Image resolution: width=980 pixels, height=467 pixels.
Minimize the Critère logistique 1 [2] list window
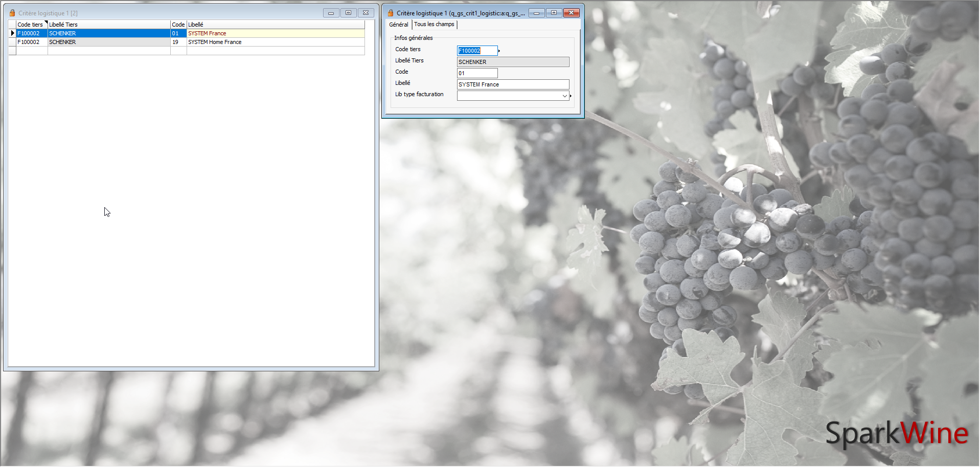coord(331,13)
